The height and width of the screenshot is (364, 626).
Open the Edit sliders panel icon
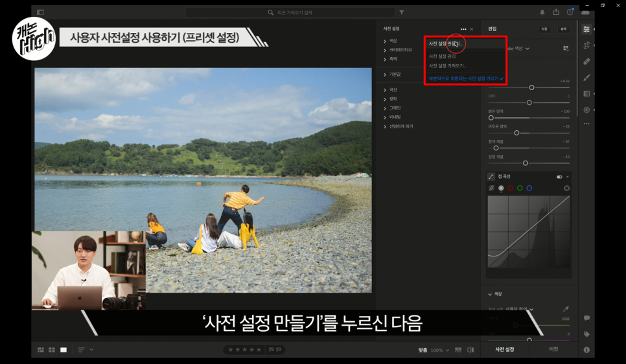(586, 29)
